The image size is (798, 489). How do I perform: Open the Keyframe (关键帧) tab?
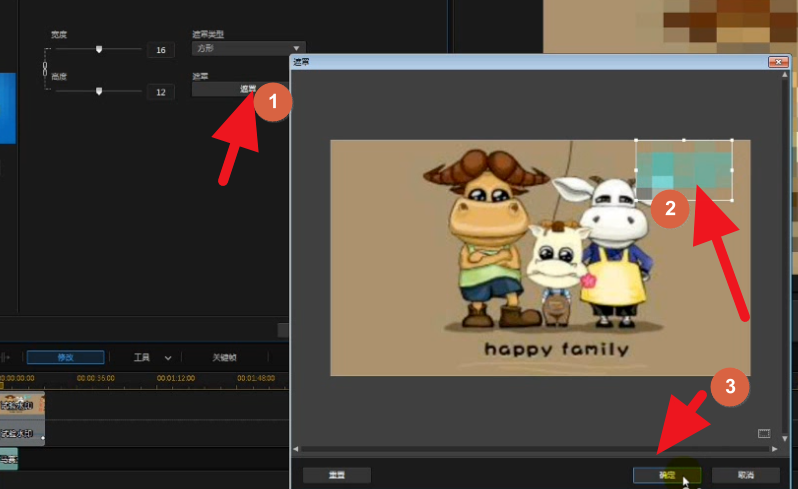tap(225, 357)
